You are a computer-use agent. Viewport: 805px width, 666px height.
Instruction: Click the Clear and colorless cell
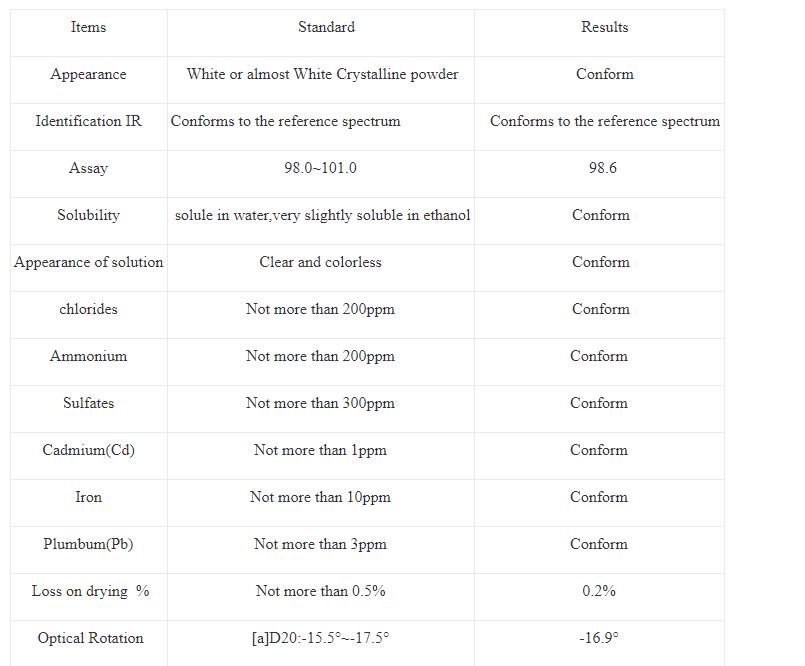point(320,262)
